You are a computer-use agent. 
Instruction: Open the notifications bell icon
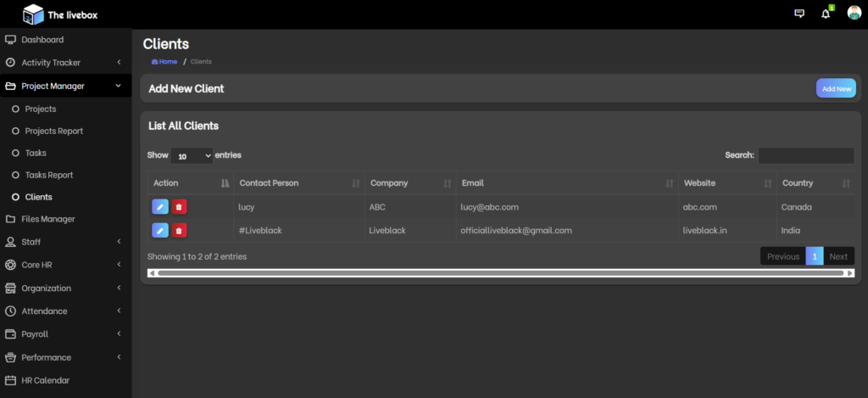(826, 14)
